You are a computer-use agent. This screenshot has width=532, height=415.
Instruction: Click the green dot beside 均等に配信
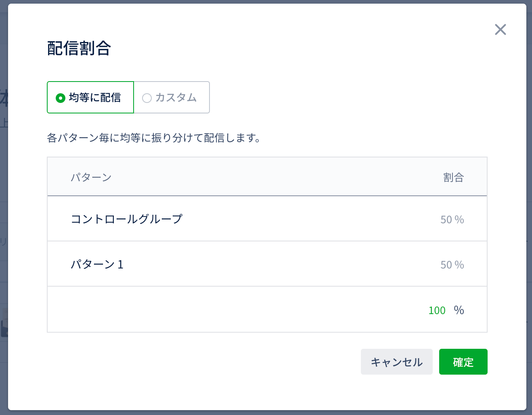pos(61,98)
